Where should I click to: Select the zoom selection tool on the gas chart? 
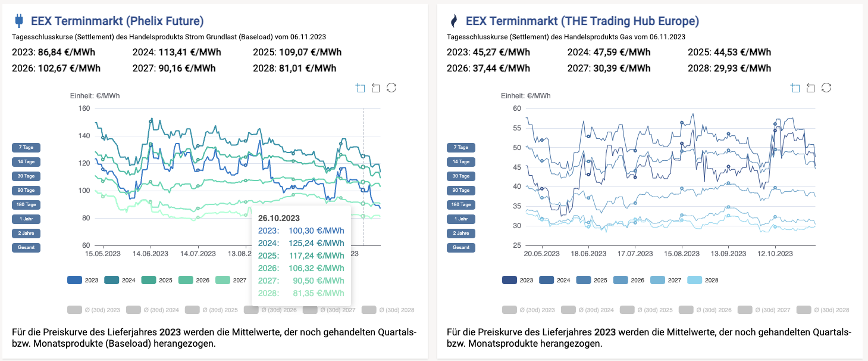[x=795, y=87]
